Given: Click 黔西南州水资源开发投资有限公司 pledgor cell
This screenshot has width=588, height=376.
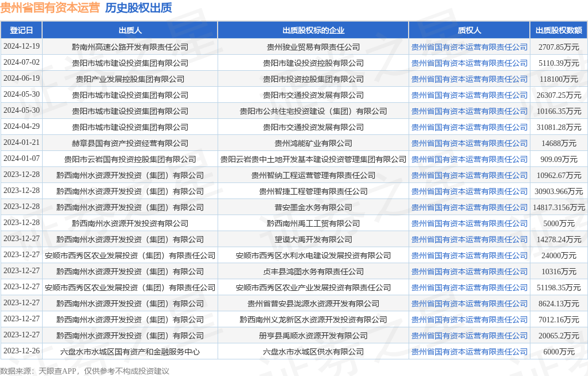Looking at the screenshot, I should 130,223.
